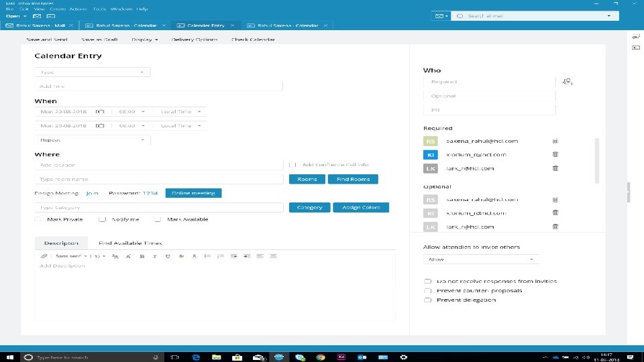Delete klorium_r@hcl.com under Required list
Image resolution: width=644 pixels, height=362 pixels.
[555, 154]
